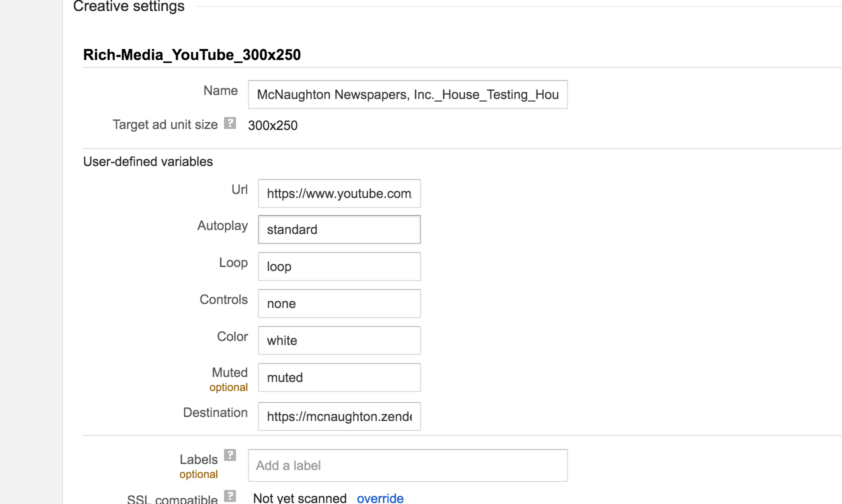Click into the Url variable field

(339, 193)
